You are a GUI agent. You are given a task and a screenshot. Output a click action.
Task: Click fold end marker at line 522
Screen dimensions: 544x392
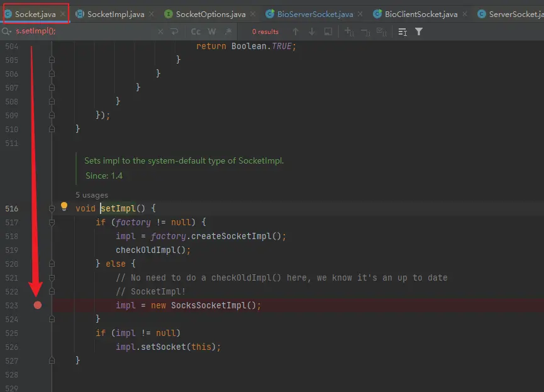[52, 291]
